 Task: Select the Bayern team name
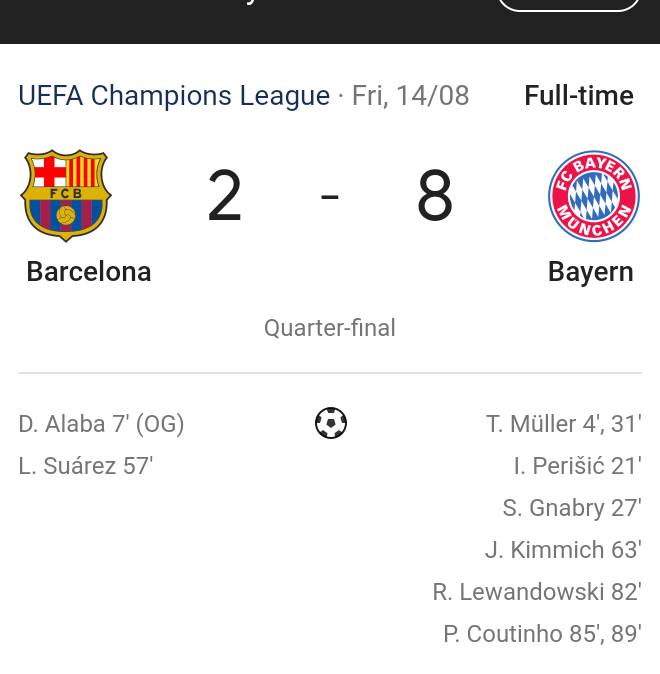(590, 272)
